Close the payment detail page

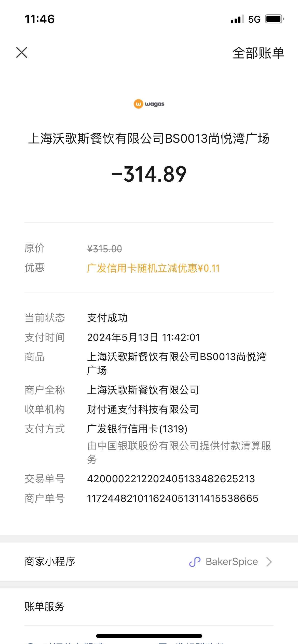pyautogui.click(x=22, y=53)
